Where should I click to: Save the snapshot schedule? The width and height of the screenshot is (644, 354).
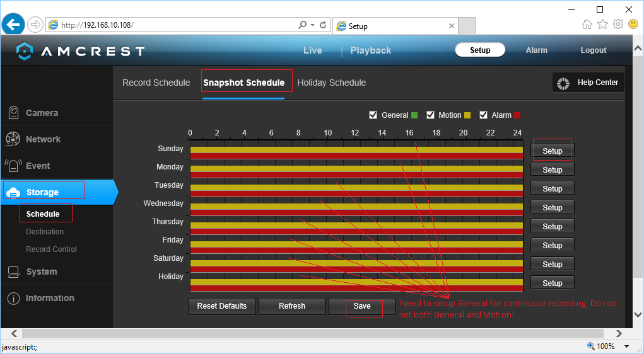click(362, 306)
